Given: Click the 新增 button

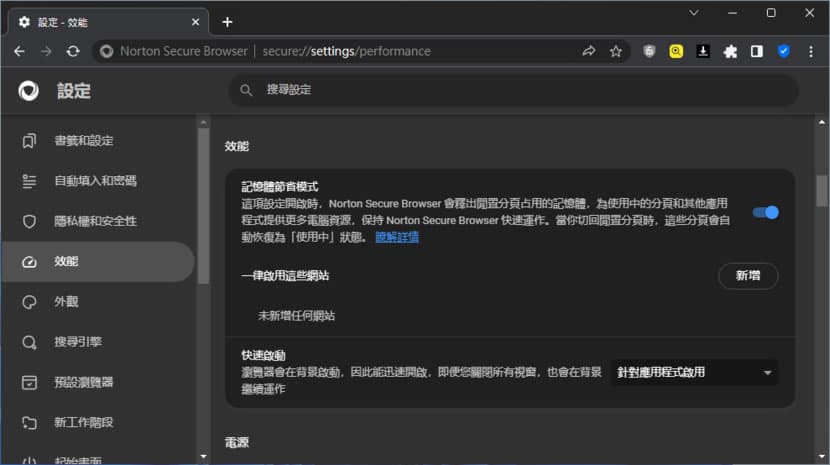Looking at the screenshot, I should click(x=748, y=276).
